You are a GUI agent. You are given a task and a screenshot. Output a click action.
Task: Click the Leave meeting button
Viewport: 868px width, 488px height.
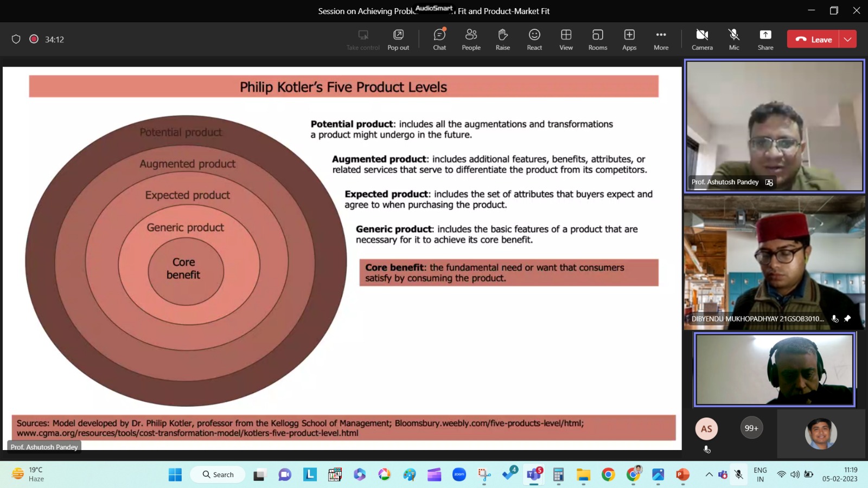(x=813, y=39)
